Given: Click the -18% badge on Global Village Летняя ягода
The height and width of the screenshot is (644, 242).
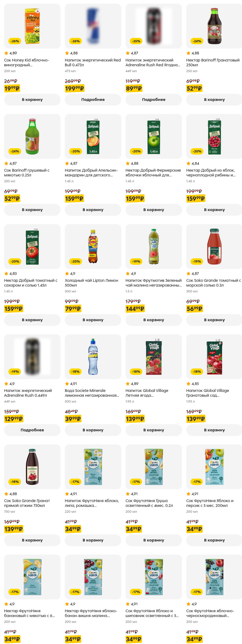Looking at the screenshot, I should pos(136,372).
